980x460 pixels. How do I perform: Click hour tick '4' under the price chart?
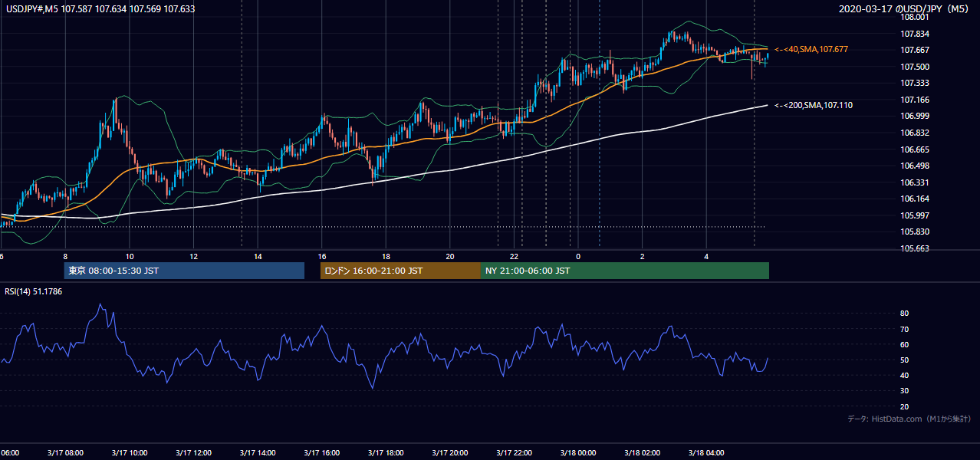click(706, 256)
